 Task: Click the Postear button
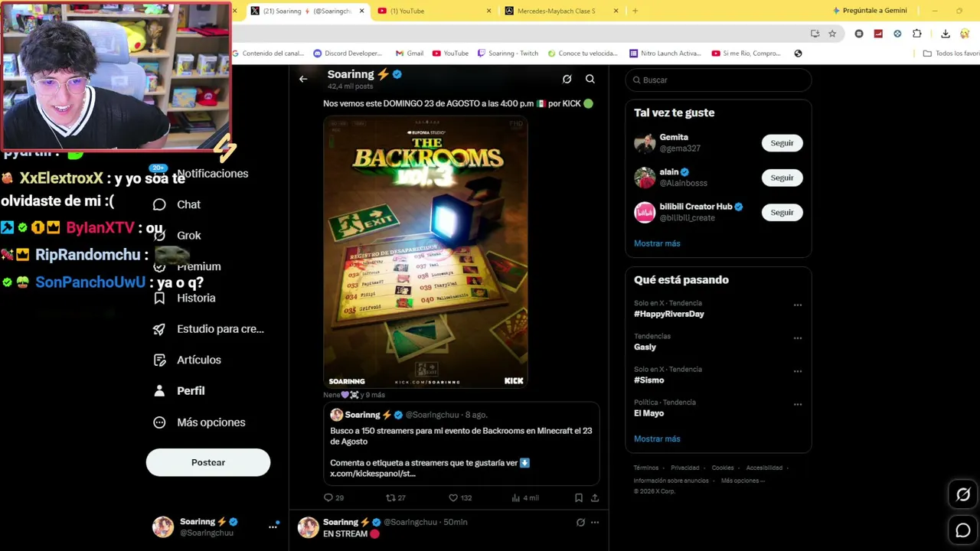coord(208,462)
